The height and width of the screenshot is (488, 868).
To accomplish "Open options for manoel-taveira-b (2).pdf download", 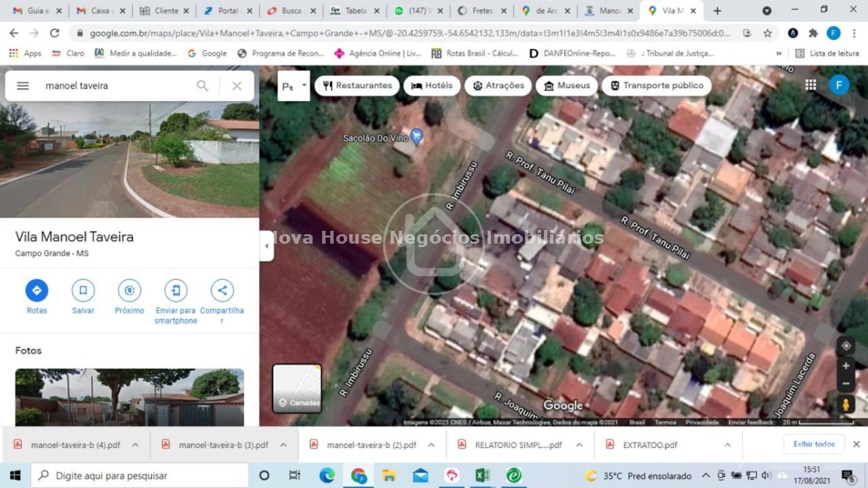I will (431, 445).
